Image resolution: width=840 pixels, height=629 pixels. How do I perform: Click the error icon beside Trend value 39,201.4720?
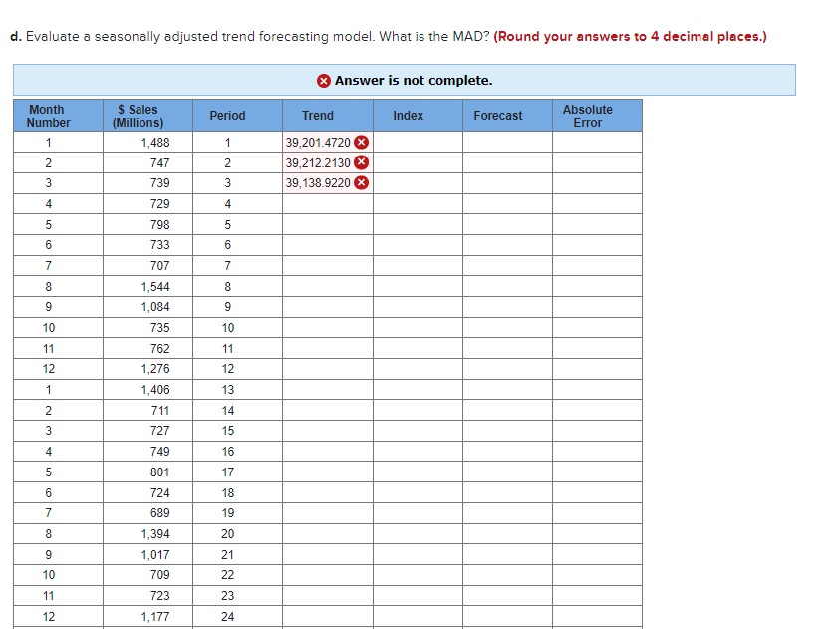click(362, 142)
